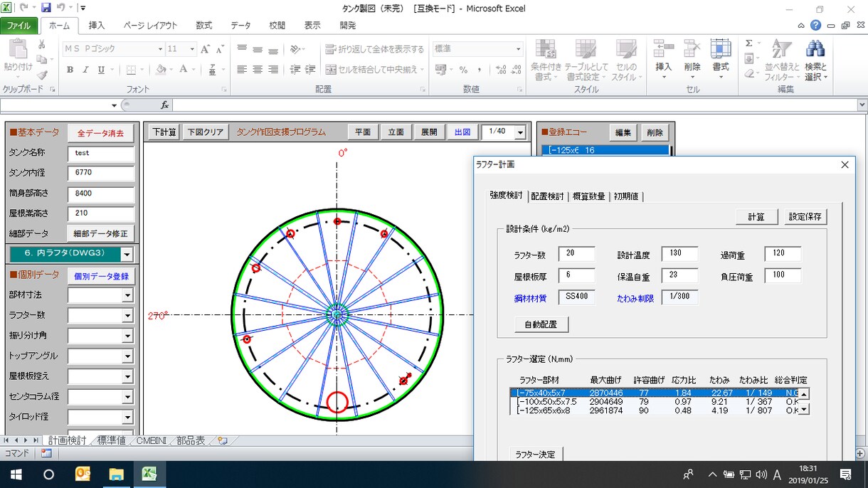The width and height of the screenshot is (868, 488).
Task: Click the Undo arrow in the title bar
Action: pos(60,9)
